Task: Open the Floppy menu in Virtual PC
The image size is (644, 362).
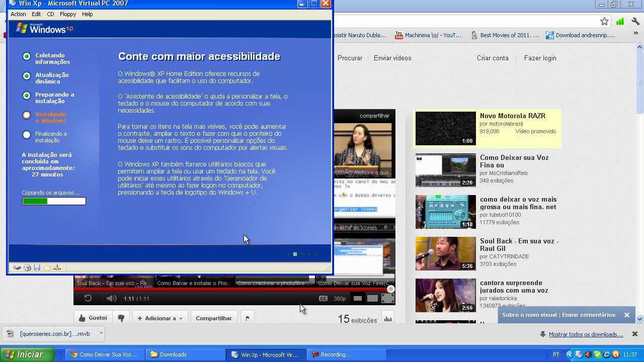Action: [x=68, y=14]
